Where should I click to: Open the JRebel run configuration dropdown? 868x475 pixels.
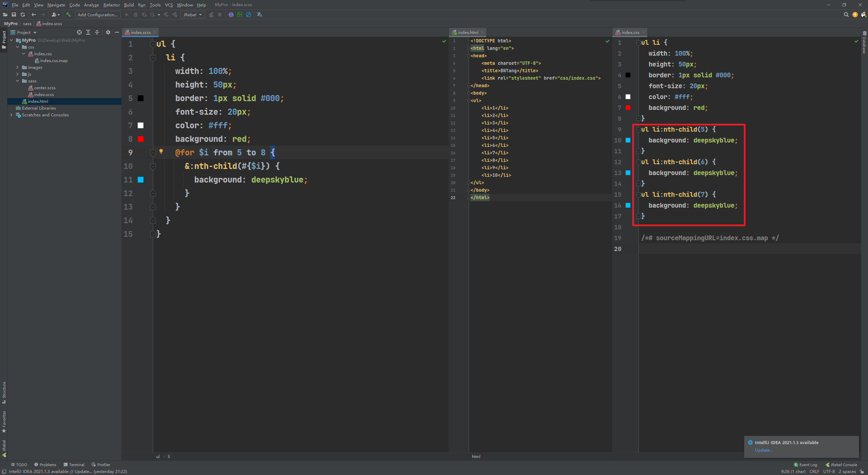(x=193, y=15)
